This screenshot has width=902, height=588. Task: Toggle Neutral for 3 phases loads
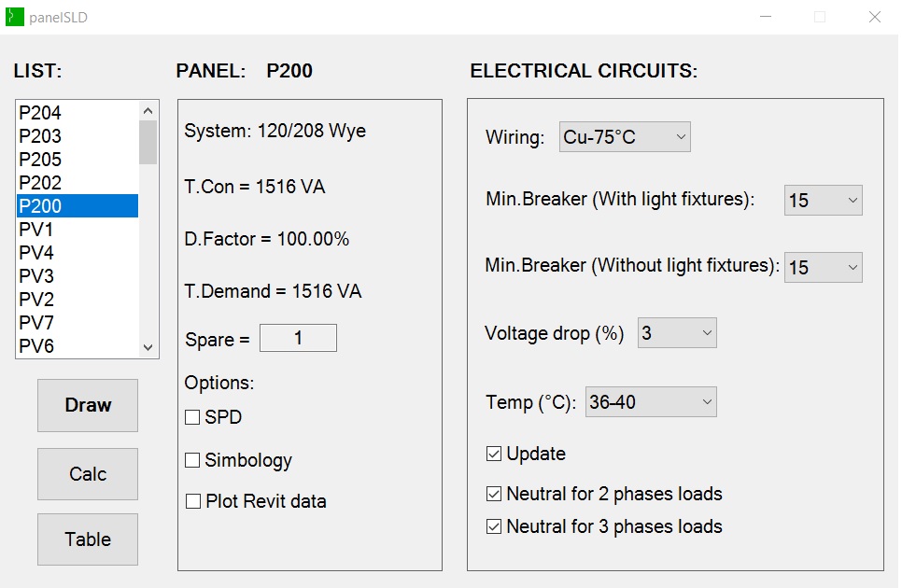(494, 526)
